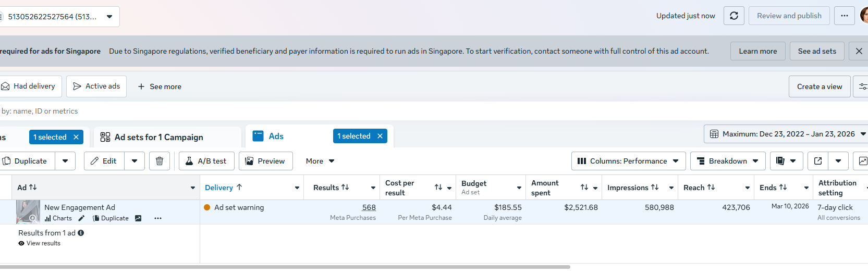Click the New Engagement Ad thumbnail
Screen dimensions: 868x274
click(x=28, y=212)
